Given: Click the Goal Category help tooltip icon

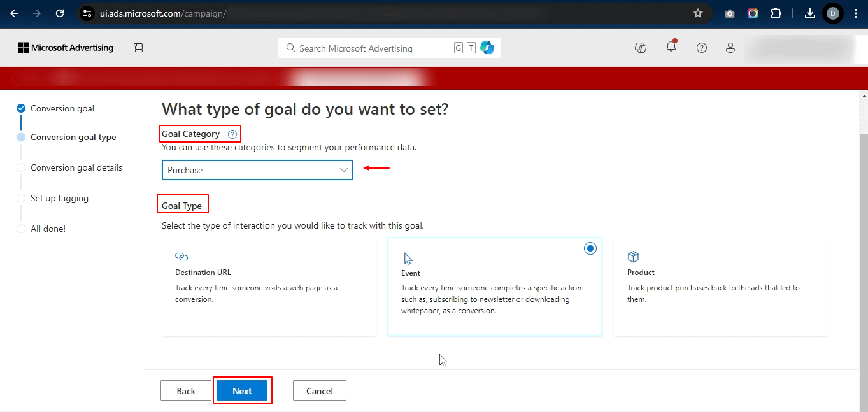Looking at the screenshot, I should [232, 134].
